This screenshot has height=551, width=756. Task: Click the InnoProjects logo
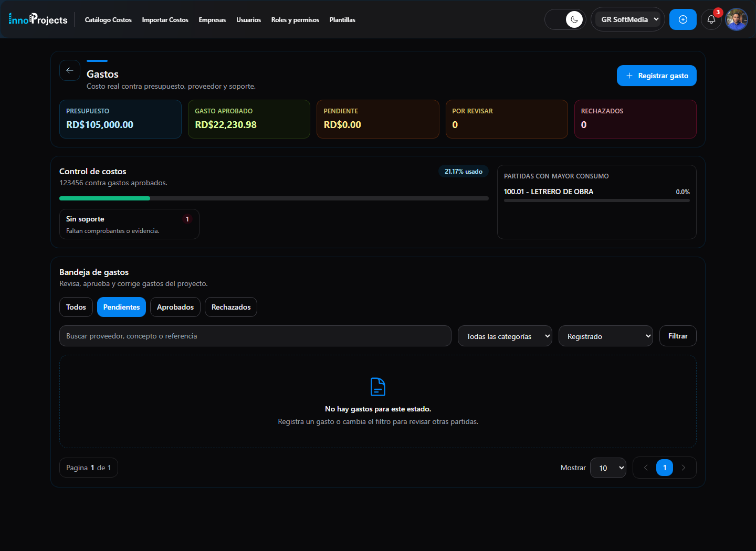tap(38, 19)
